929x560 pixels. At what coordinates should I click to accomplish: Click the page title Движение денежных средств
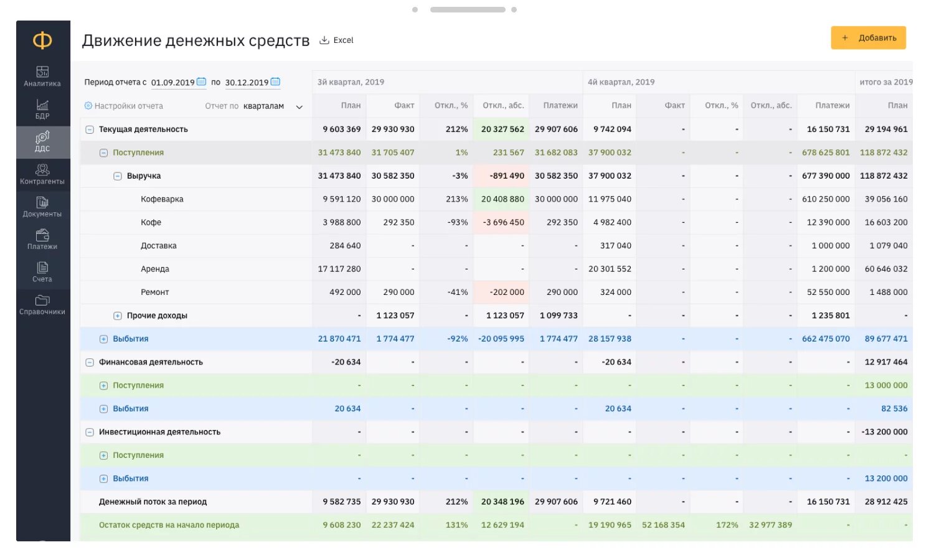click(x=196, y=40)
